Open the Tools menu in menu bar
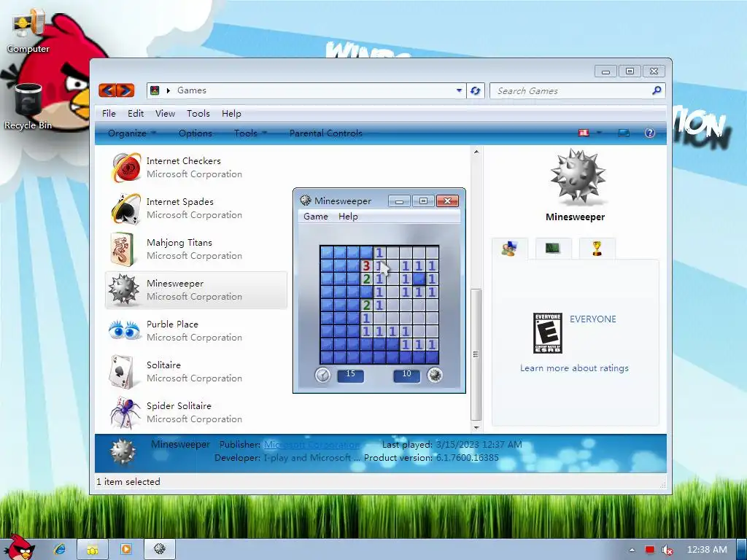Image resolution: width=747 pixels, height=560 pixels. (x=198, y=113)
